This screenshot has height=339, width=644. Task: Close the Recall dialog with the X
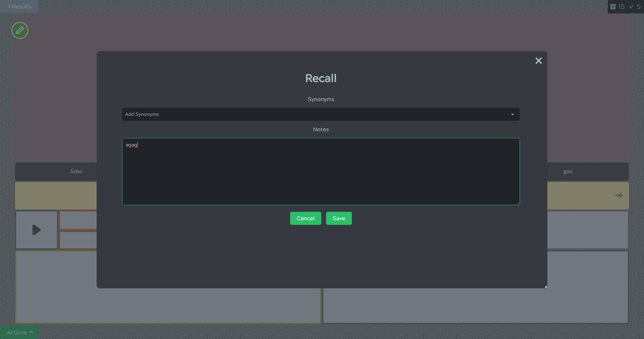point(538,61)
